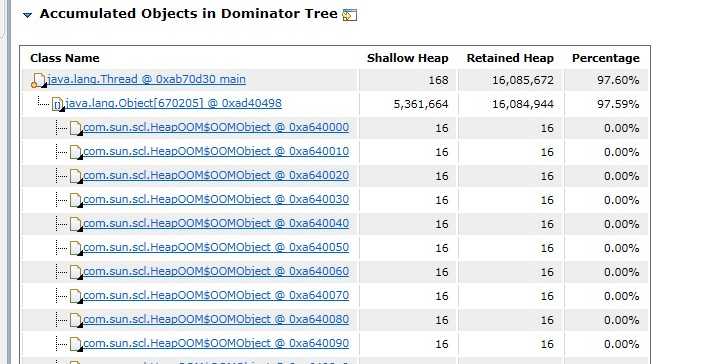Screen dimensions: 704x364
Task: Select the 97.59% percentage cell
Action: (618, 104)
